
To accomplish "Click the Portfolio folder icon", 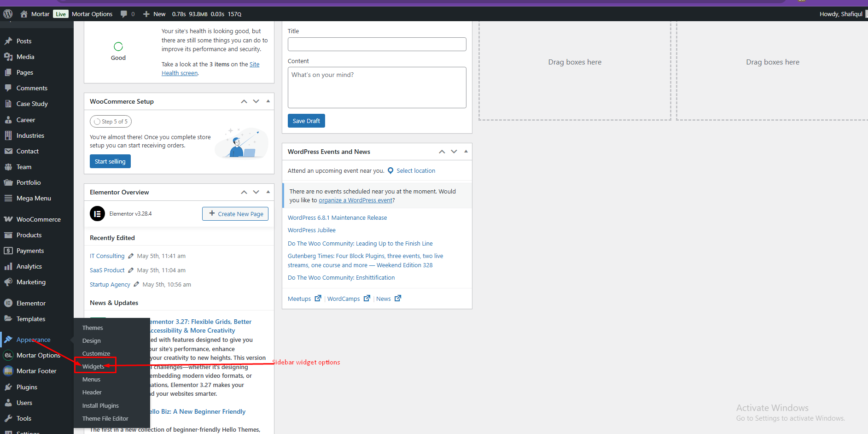I will pos(8,182).
